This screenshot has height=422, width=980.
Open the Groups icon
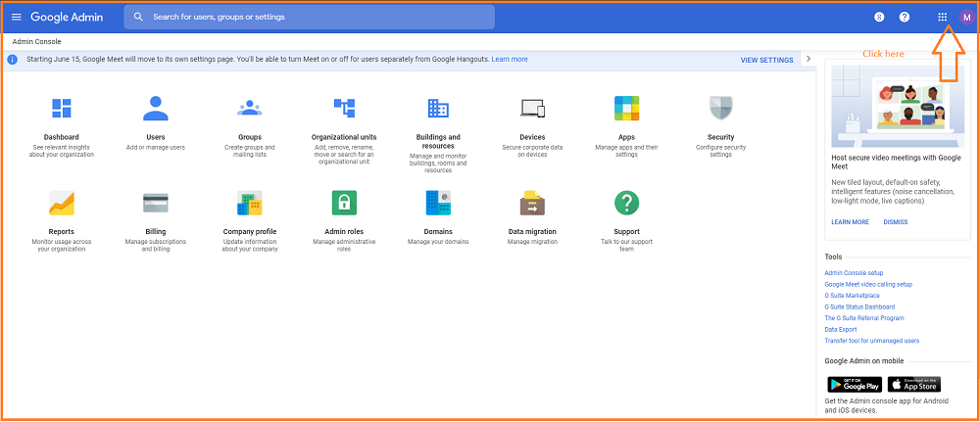pos(250,108)
